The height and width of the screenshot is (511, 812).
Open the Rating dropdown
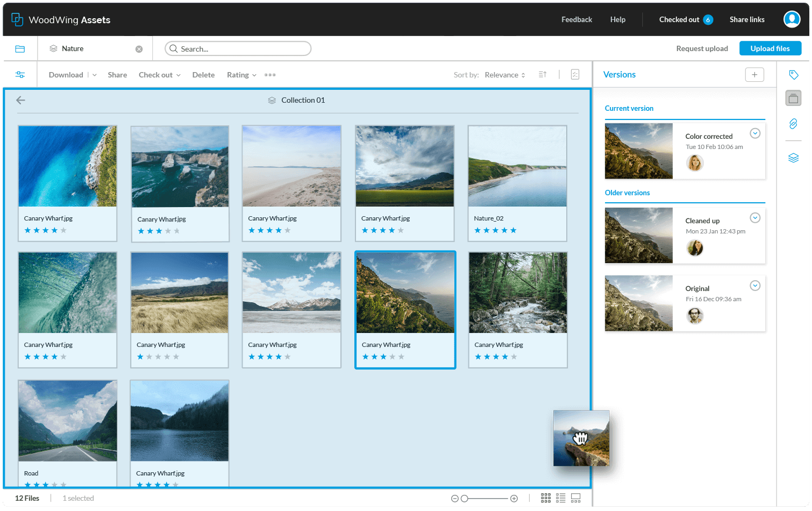click(241, 75)
